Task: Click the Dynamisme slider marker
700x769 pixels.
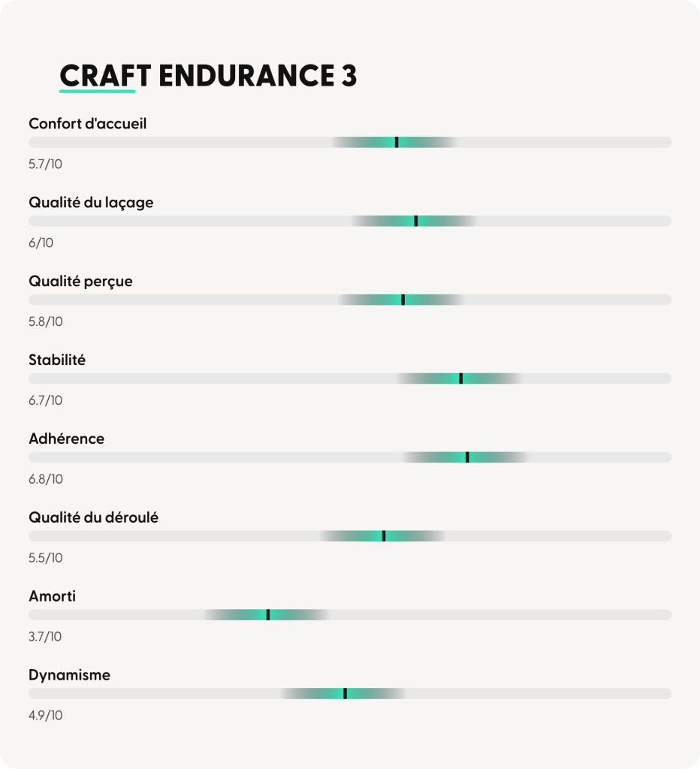Action: pyautogui.click(x=345, y=693)
